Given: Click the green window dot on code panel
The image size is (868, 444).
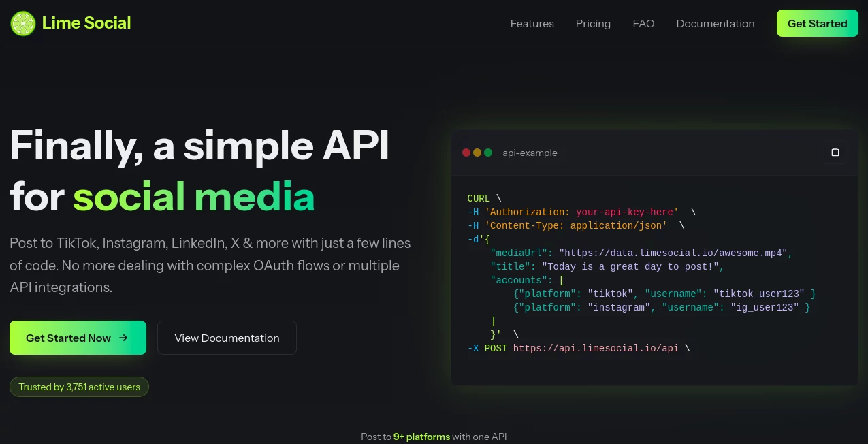Looking at the screenshot, I should click(488, 153).
